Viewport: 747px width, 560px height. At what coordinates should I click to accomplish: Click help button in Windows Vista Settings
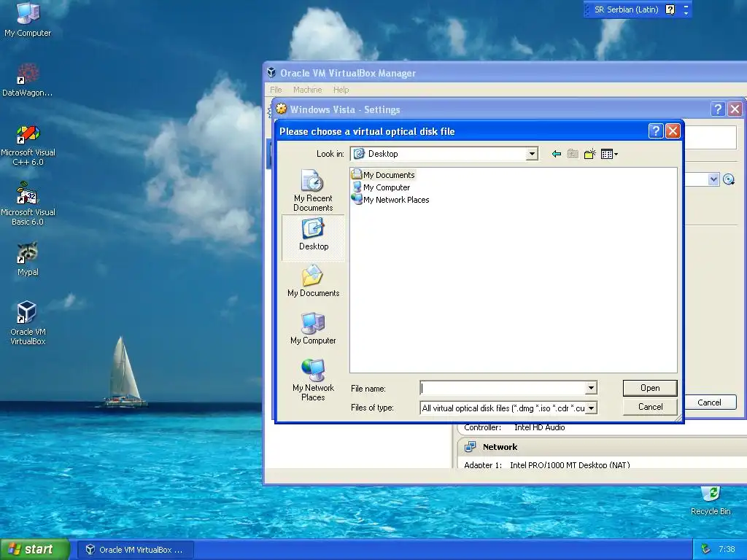(718, 109)
